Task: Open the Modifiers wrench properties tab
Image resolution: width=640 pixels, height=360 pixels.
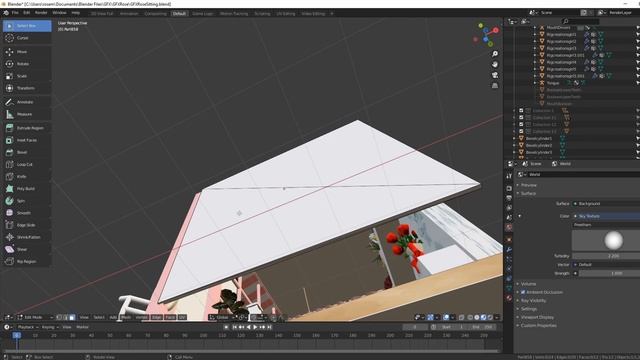Action: [x=509, y=249]
